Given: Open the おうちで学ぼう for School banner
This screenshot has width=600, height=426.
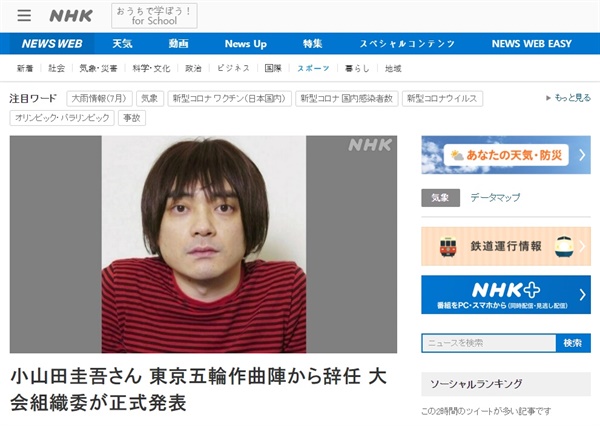Looking at the screenshot, I should pos(154,16).
